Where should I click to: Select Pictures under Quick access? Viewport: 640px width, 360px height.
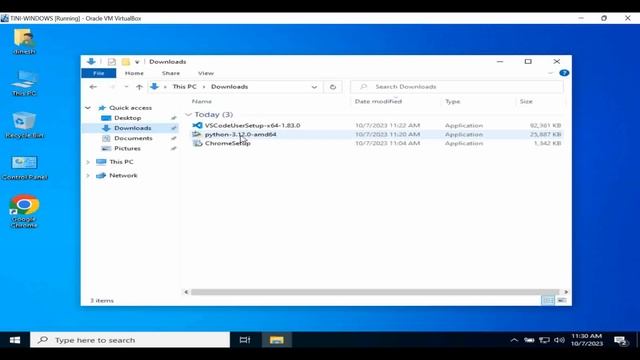click(x=127, y=149)
